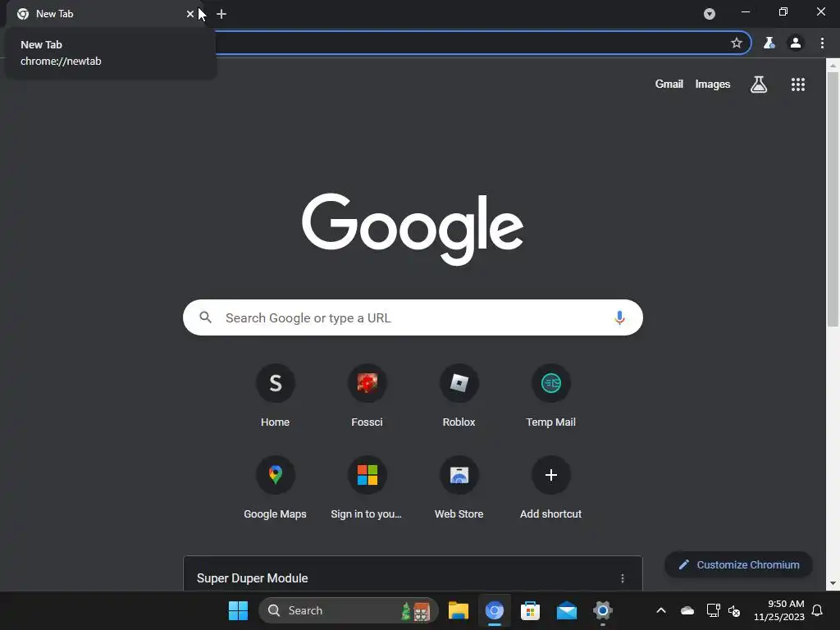Open the notifications bell
Viewport: 840px width, 630px height.
[x=818, y=610]
